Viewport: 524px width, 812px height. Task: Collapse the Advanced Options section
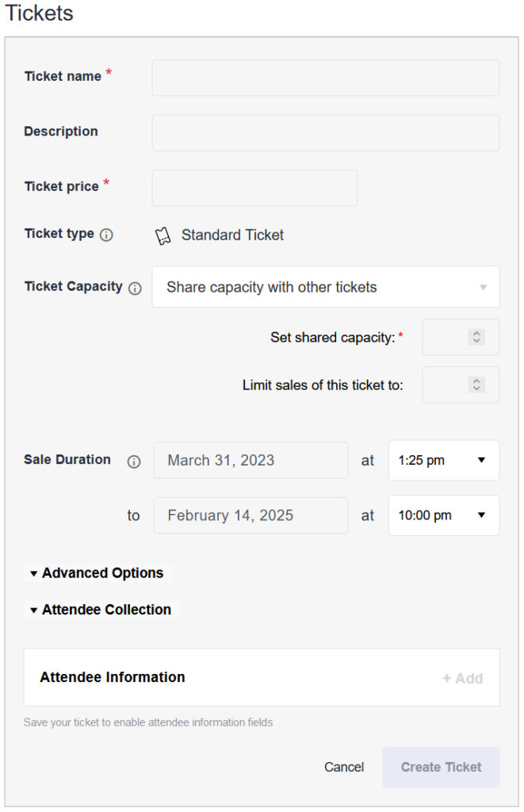pos(97,573)
